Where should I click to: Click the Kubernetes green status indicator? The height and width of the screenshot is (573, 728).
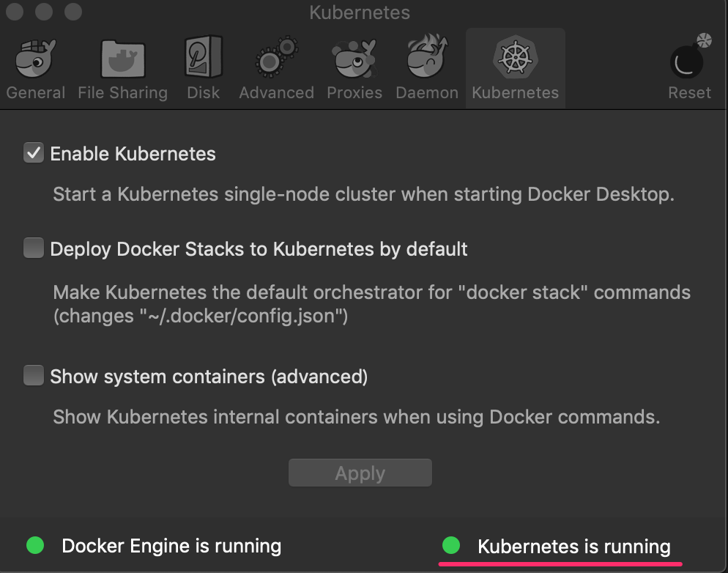pos(451,545)
